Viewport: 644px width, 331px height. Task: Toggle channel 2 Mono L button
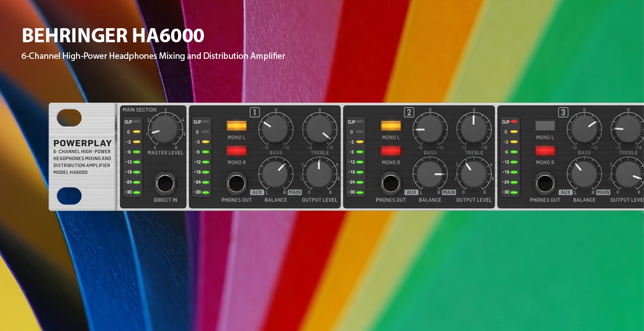[391, 126]
